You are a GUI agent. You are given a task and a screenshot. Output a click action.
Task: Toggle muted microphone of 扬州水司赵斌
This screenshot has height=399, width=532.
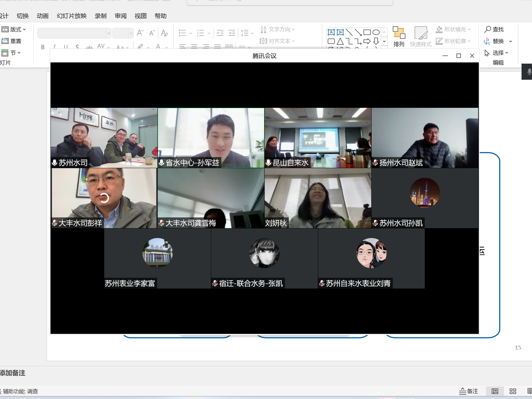click(375, 163)
